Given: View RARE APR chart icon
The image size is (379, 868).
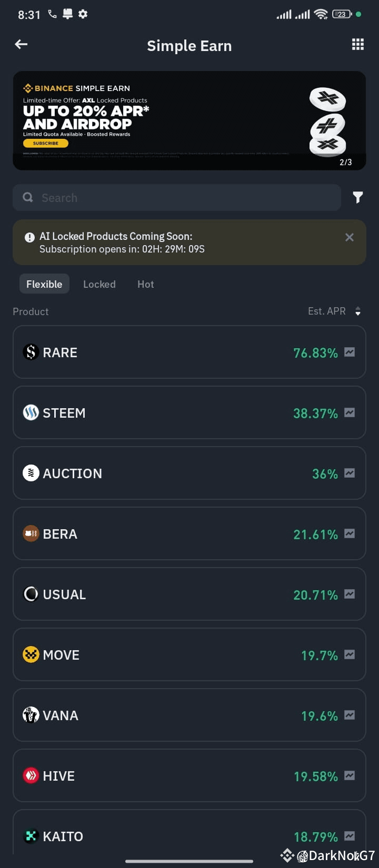Looking at the screenshot, I should point(350,352).
